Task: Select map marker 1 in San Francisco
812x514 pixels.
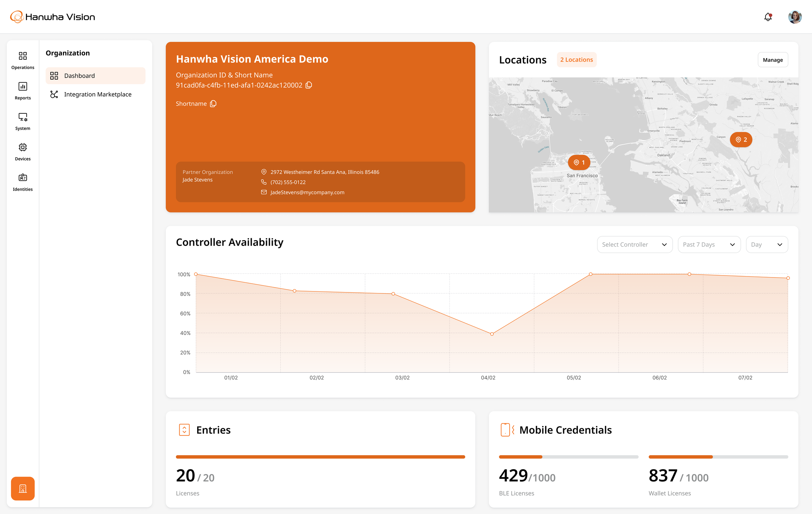Action: [x=579, y=162]
